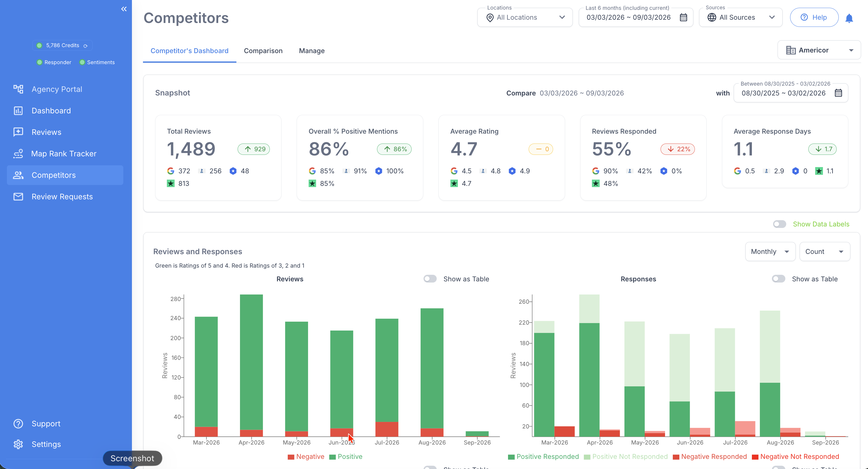Refresh the 5,786 Credits icon
Image resolution: width=868 pixels, height=469 pixels.
pos(86,46)
